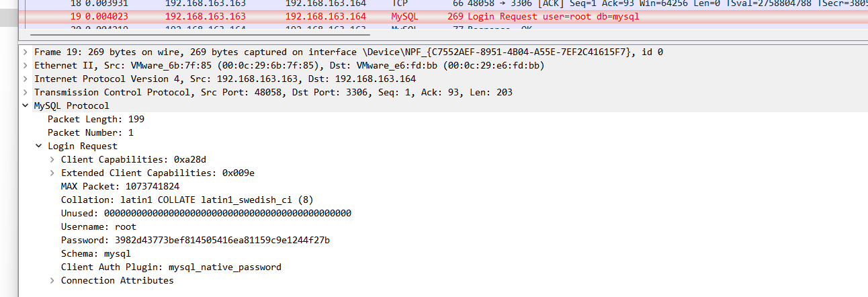Screen dimensions: 868x297
Task: Expand the Frame 19 details arrow
Action: [26, 52]
